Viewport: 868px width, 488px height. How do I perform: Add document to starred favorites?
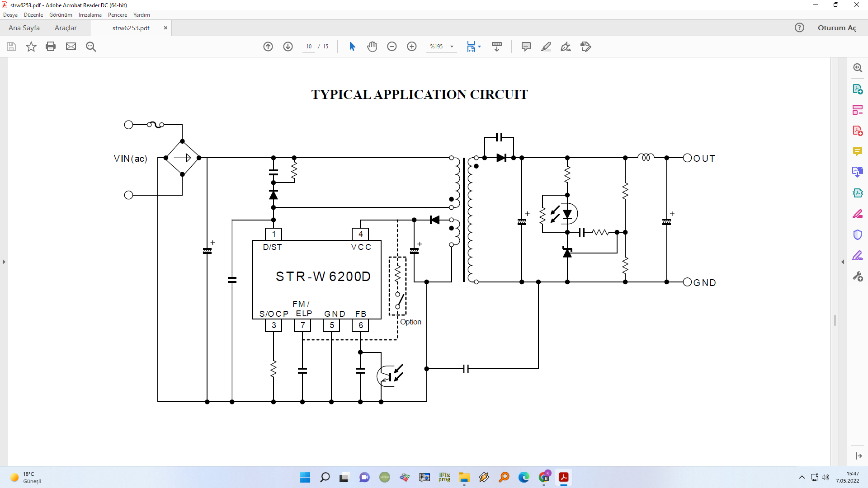point(31,47)
